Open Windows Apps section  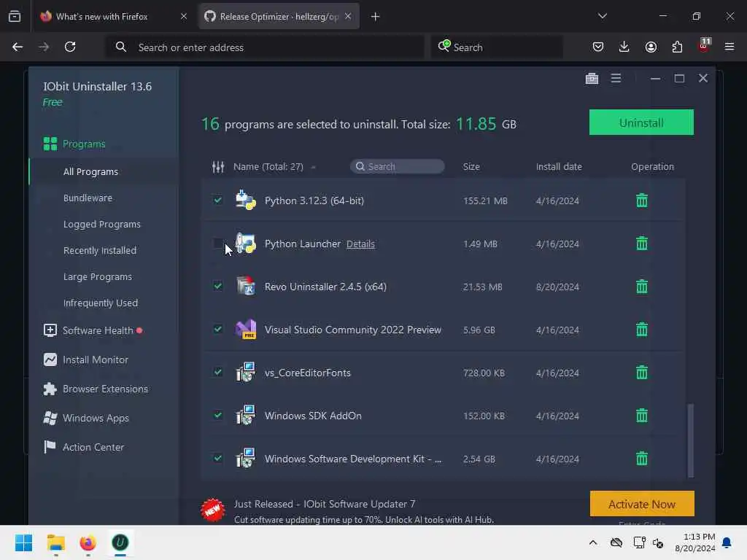pyautogui.click(x=86, y=418)
